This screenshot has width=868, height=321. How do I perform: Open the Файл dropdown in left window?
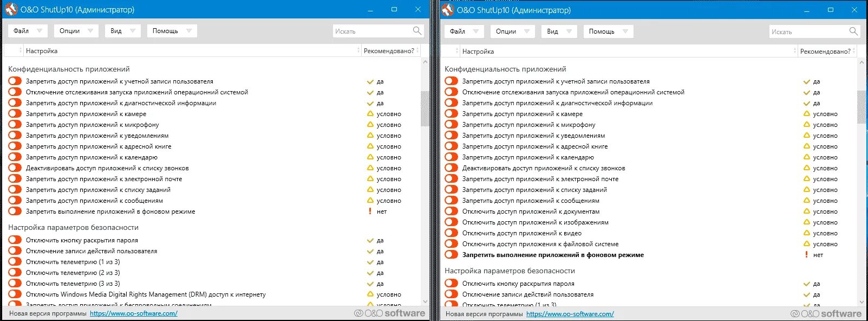pyautogui.click(x=28, y=31)
